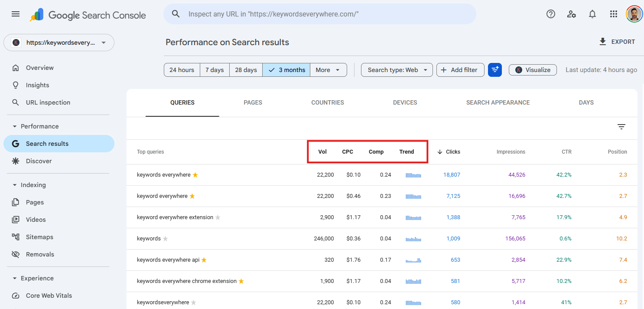644x309 pixels.
Task: Open the Google apps grid
Action: (x=613, y=14)
